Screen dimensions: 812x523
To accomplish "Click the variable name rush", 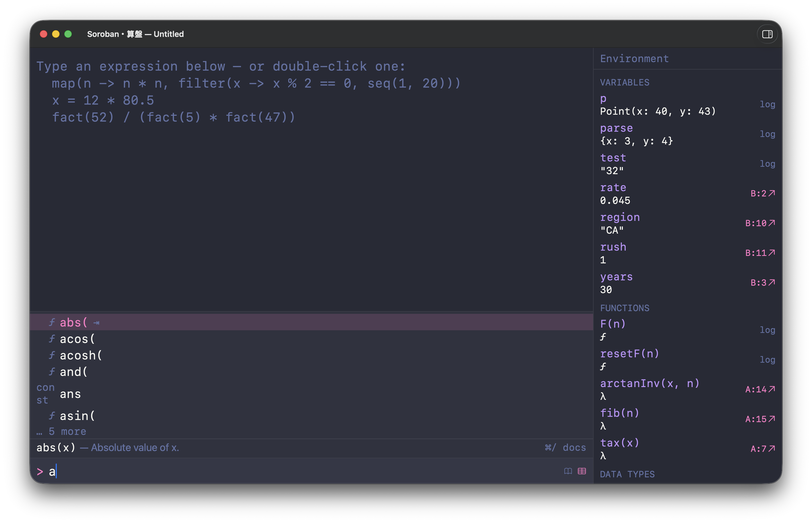I will click(x=613, y=247).
